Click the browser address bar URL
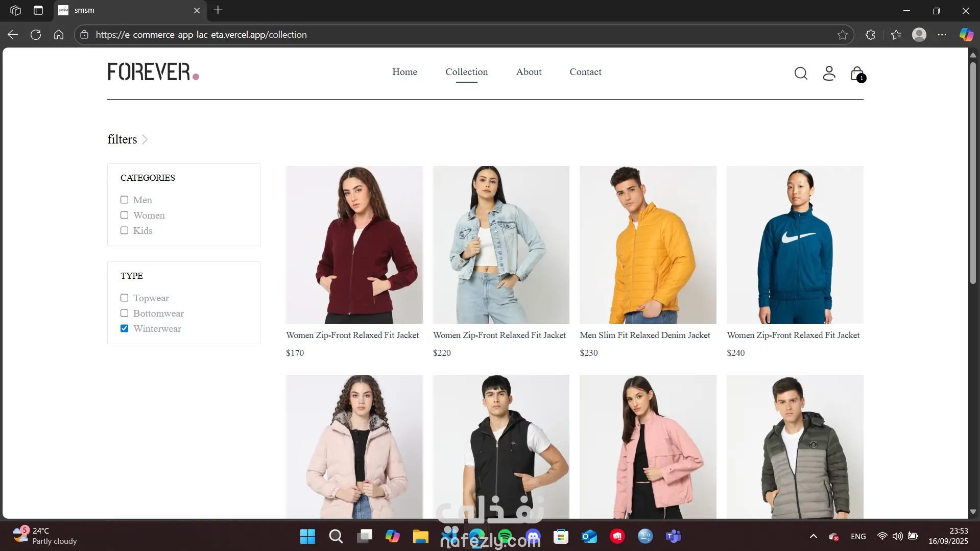The width and height of the screenshot is (980, 551). tap(201, 35)
